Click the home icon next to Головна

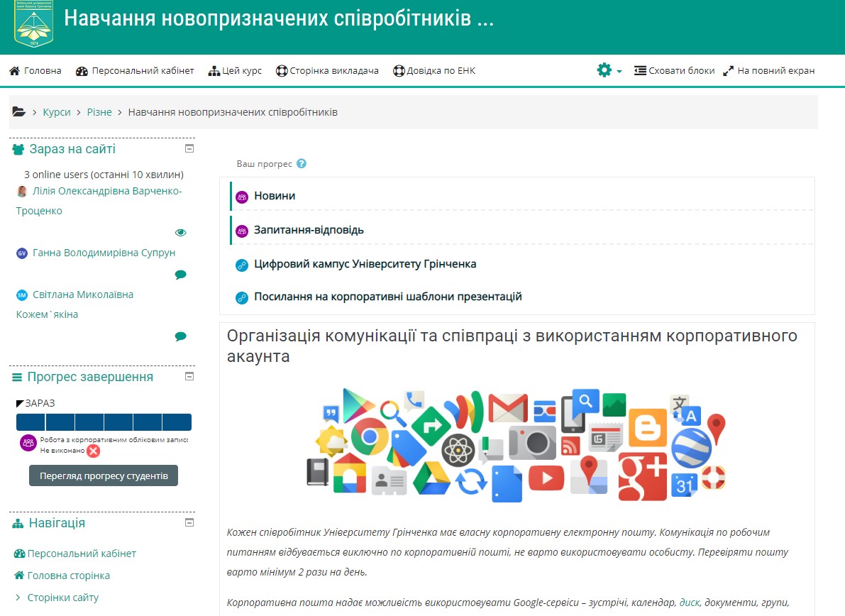coord(12,70)
